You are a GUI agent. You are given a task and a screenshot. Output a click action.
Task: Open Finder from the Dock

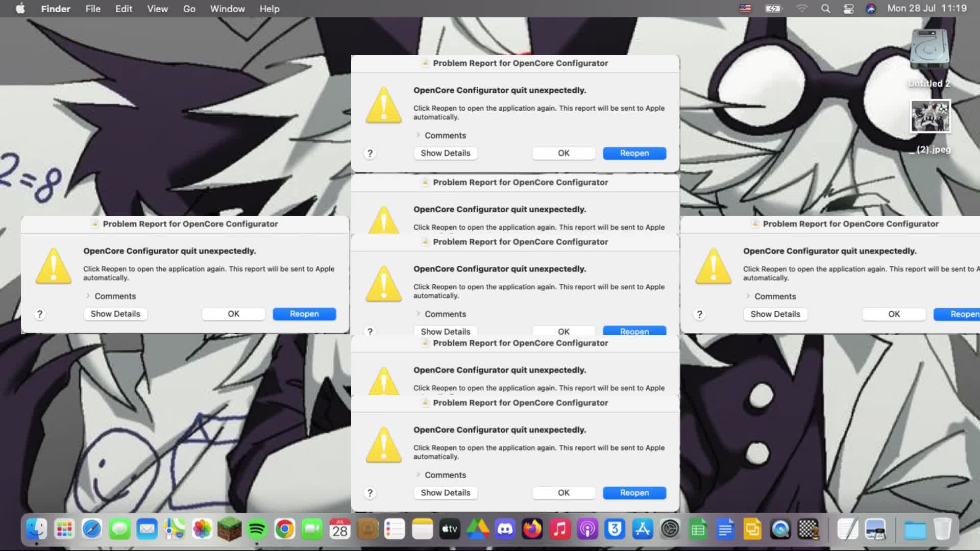pos(37,529)
